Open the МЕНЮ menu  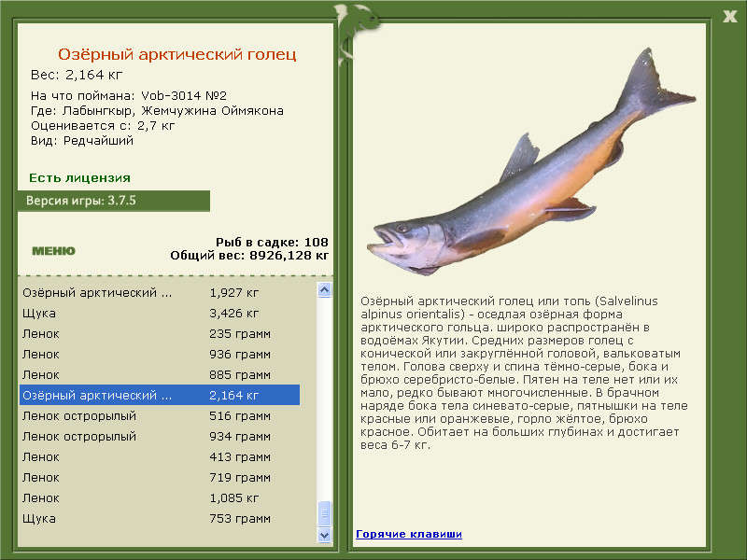coord(53,251)
